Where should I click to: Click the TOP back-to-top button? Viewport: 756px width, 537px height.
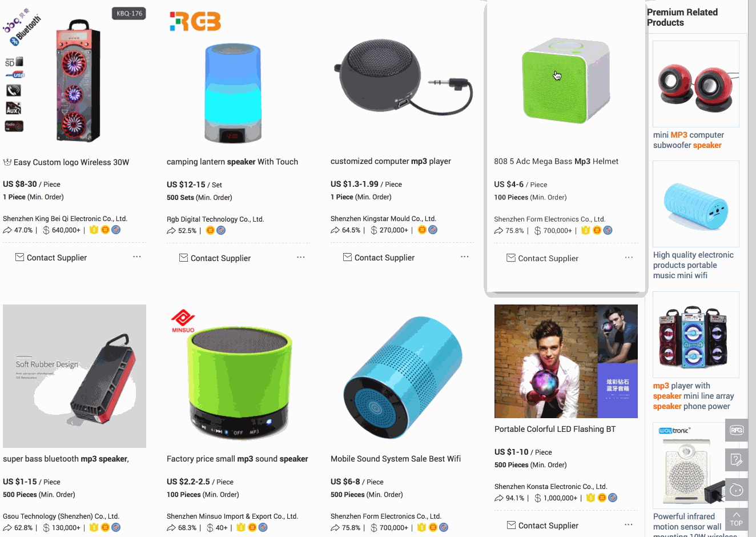pos(737,519)
